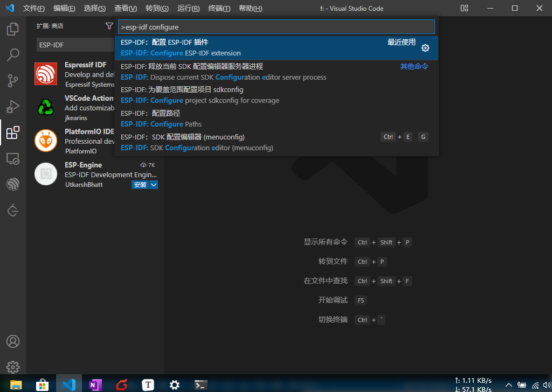Open the ESP-Engine extension title
The width and height of the screenshot is (552, 392).
[84, 165]
